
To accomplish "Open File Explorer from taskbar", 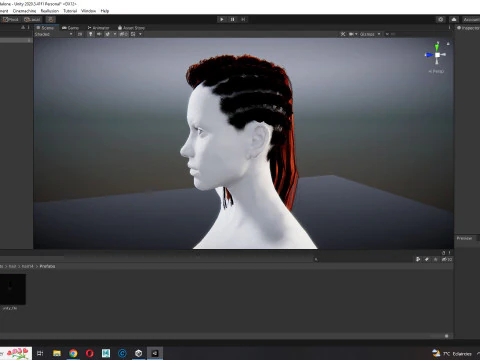I will tap(57, 353).
